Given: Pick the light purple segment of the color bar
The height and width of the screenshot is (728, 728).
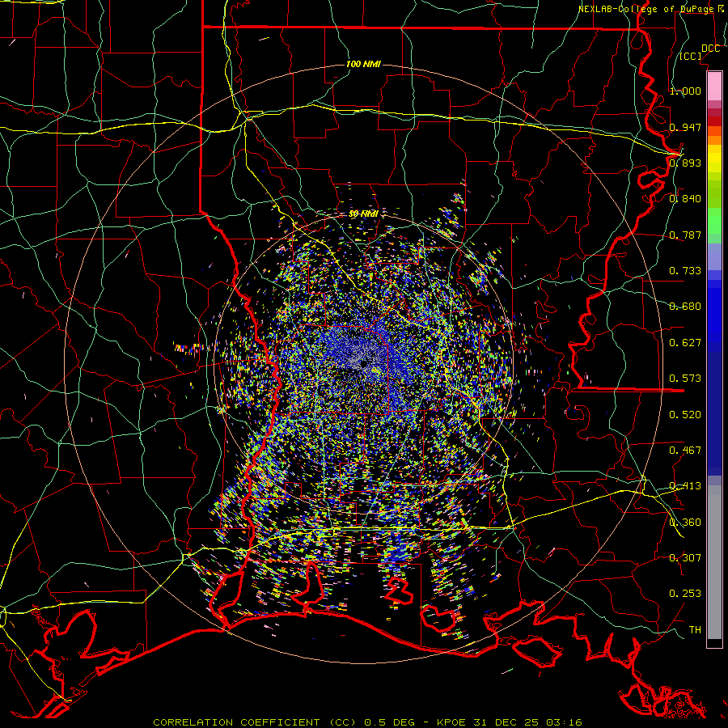Looking at the screenshot, I should 714,256.
